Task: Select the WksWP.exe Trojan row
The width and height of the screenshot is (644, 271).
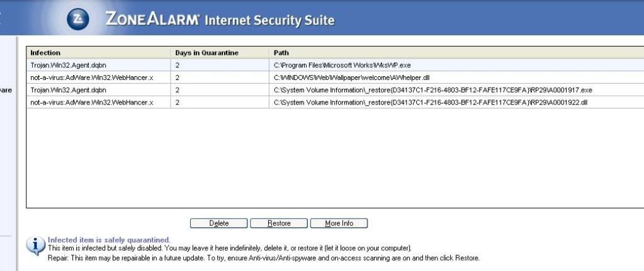Action: tap(335, 65)
